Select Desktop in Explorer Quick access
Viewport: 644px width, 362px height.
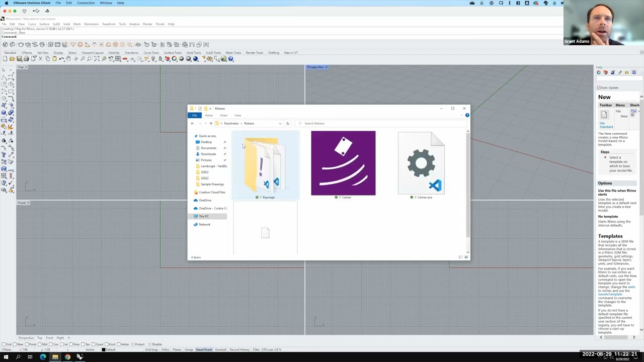pyautogui.click(x=206, y=142)
